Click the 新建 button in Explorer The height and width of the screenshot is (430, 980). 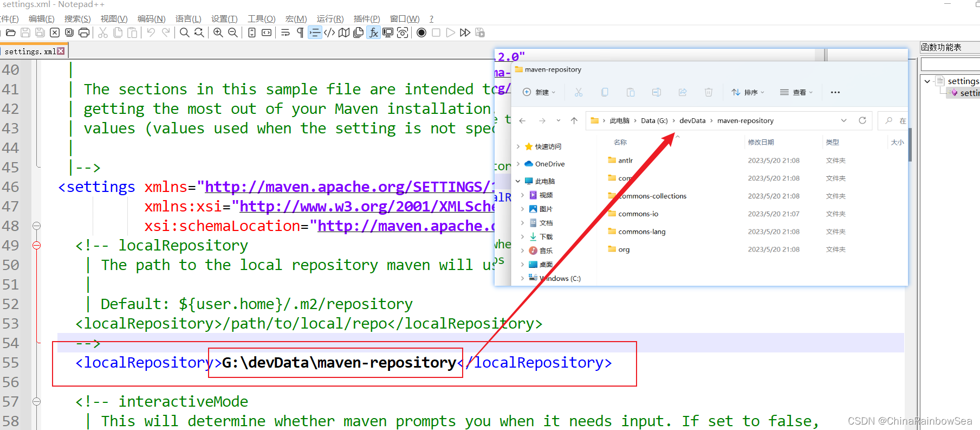[539, 92]
